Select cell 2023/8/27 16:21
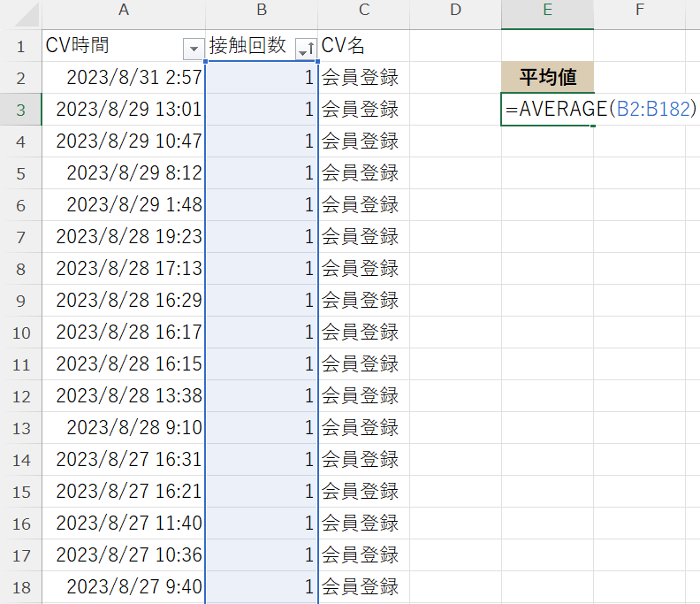700x604 pixels. pos(124,492)
